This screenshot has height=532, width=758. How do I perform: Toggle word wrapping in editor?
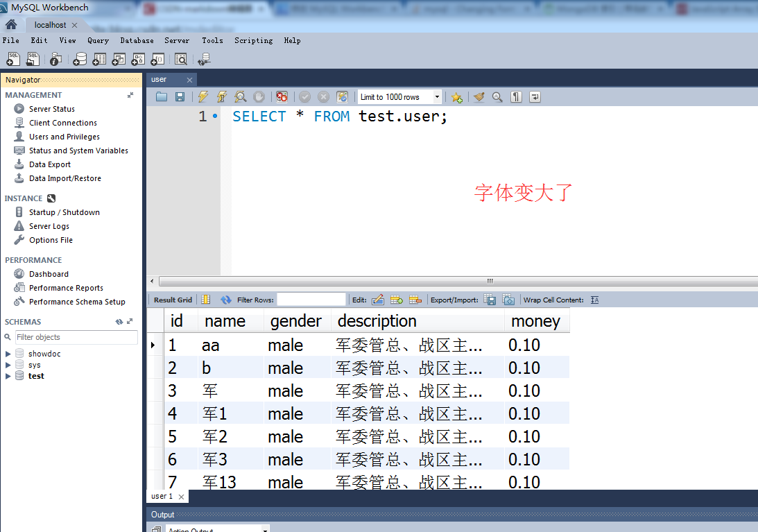pos(535,96)
